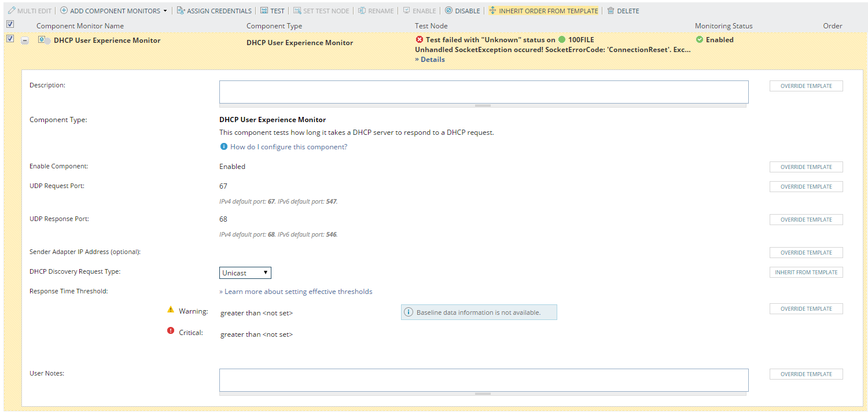The width and height of the screenshot is (868, 412).
Task: Click Set Test Node toolbar item
Action: [321, 10]
